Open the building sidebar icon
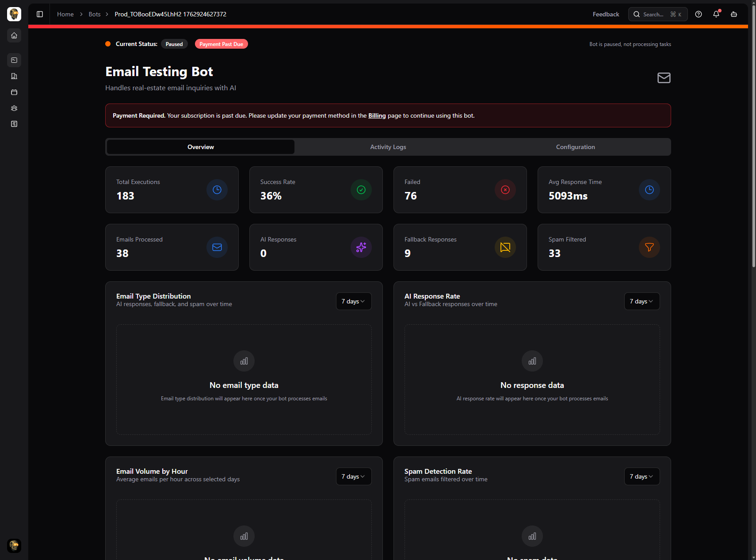The width and height of the screenshot is (756, 560). tap(14, 76)
